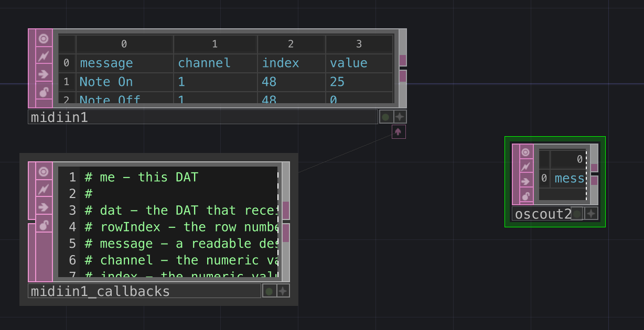Click the docked-operators arrow below midiin1

(x=398, y=132)
